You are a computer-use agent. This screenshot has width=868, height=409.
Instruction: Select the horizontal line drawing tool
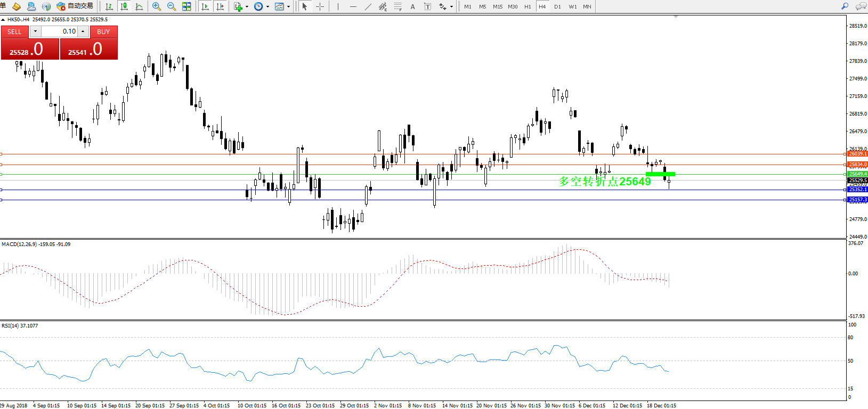click(x=353, y=6)
